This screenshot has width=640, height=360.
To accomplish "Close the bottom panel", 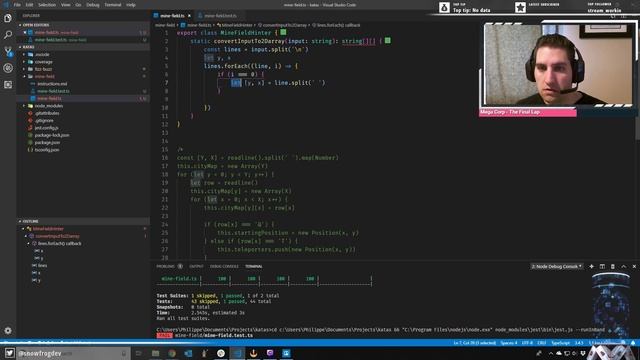I will tap(634, 267).
